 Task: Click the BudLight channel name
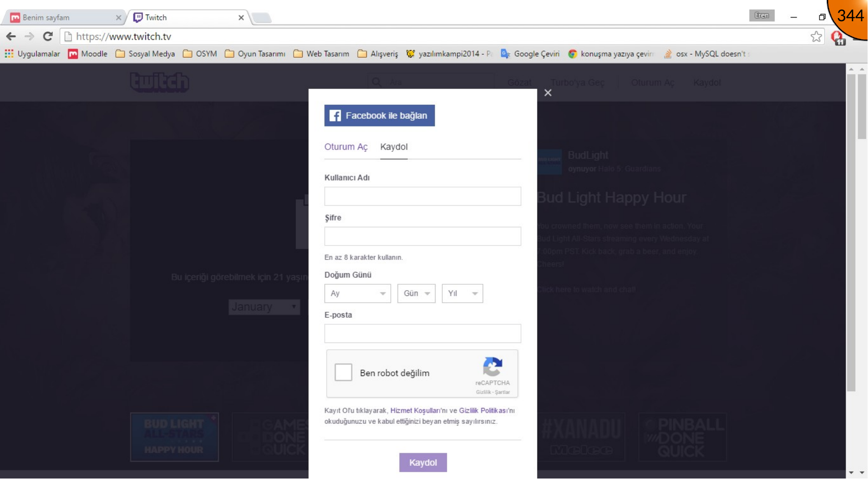click(x=588, y=155)
